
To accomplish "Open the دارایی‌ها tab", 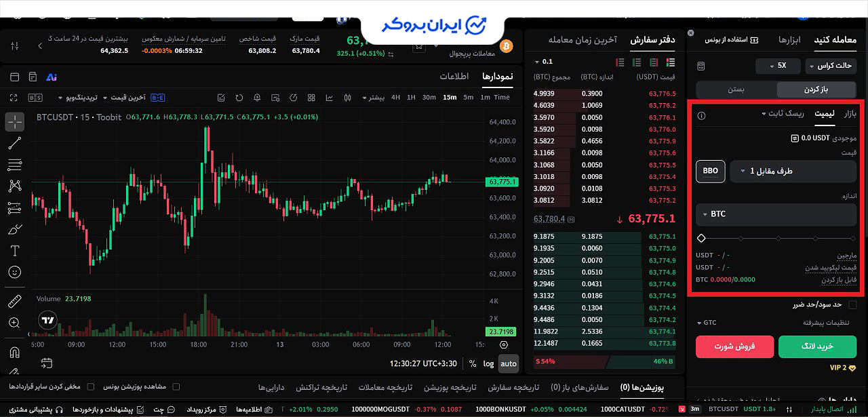I will click(271, 387).
